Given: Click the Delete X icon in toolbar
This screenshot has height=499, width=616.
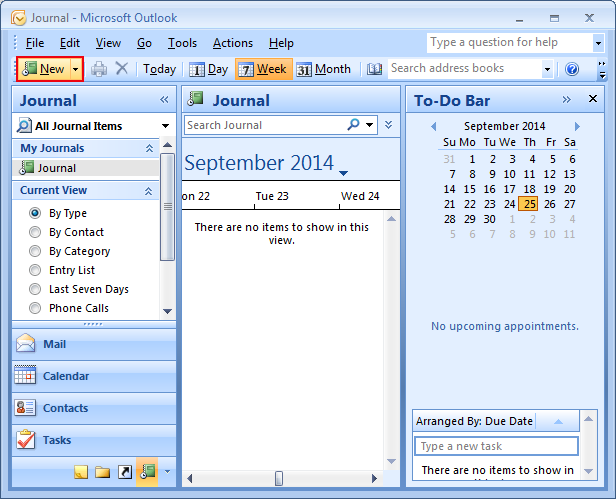Looking at the screenshot, I should click(122, 69).
